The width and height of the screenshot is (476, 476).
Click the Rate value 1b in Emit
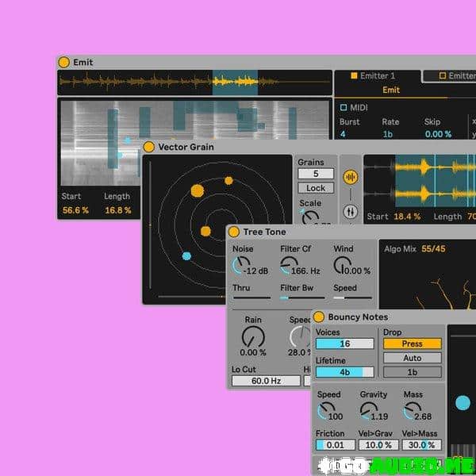[388, 134]
